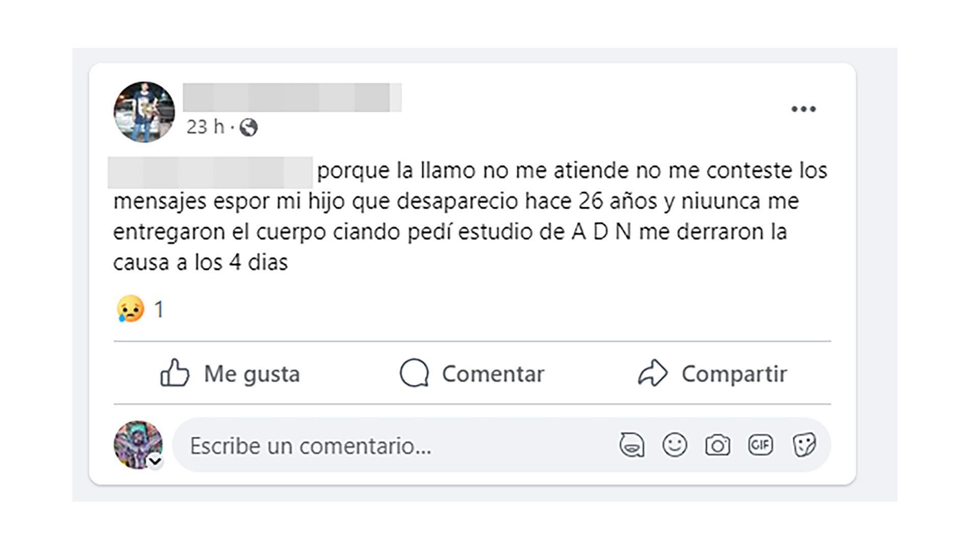
Task: View who reacted by clicking the 1 count
Action: 160,307
